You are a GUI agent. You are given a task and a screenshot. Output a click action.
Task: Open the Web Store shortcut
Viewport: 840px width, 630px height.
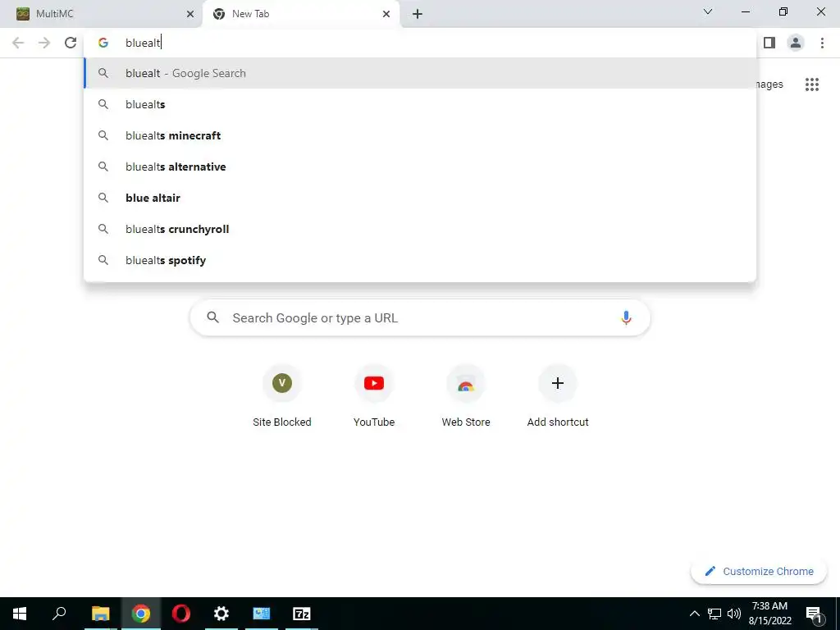tap(466, 396)
